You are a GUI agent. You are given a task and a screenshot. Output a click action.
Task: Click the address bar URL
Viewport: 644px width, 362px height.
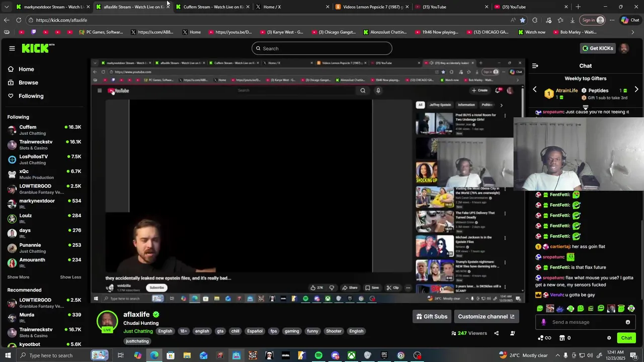pyautogui.click(x=61, y=20)
